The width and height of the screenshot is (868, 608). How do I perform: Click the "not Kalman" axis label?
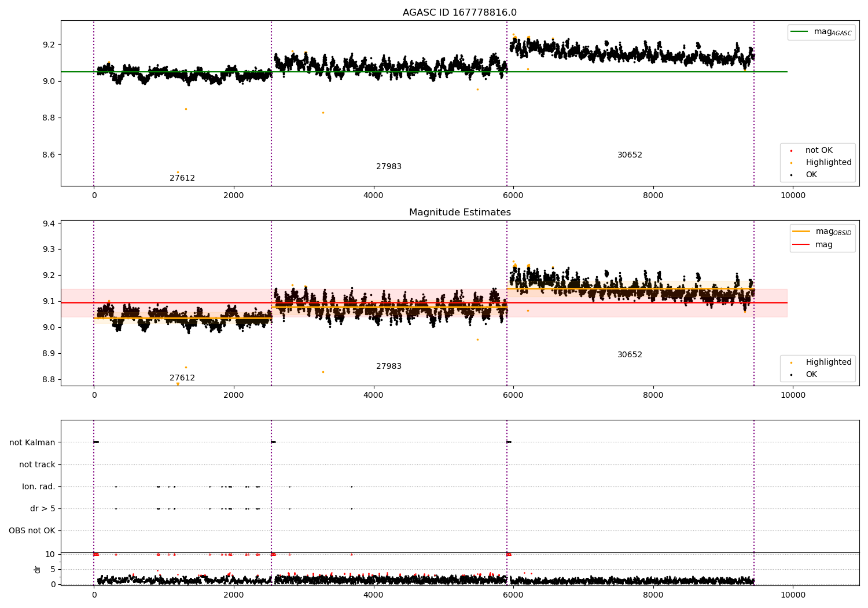(32, 442)
